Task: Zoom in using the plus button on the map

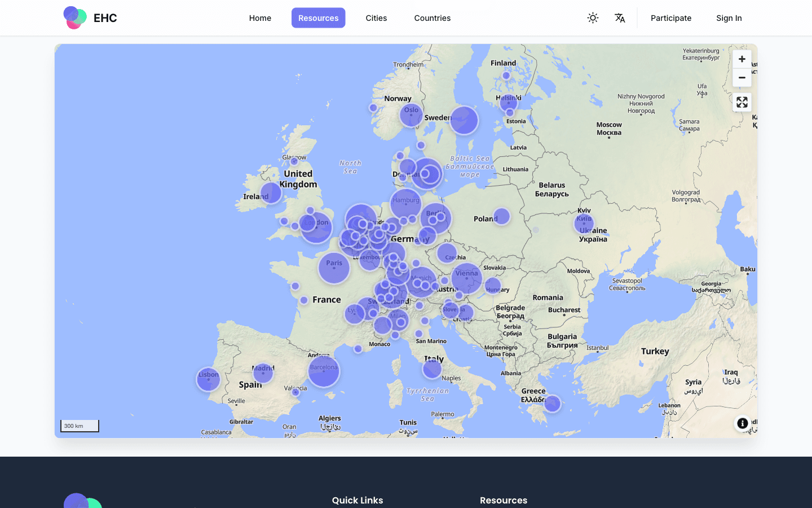Action: pyautogui.click(x=742, y=59)
